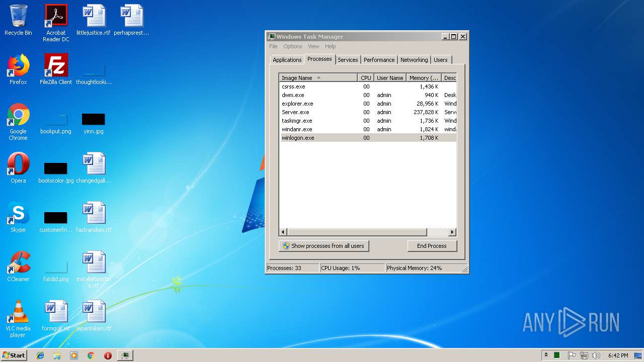Open the Recycle Bin desktop icon
This screenshot has width=644, height=362.
[x=18, y=20]
